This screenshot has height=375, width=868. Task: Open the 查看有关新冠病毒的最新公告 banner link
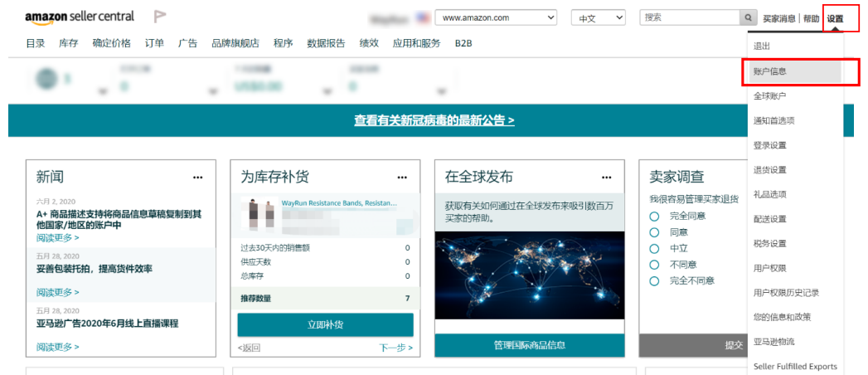coord(434,120)
